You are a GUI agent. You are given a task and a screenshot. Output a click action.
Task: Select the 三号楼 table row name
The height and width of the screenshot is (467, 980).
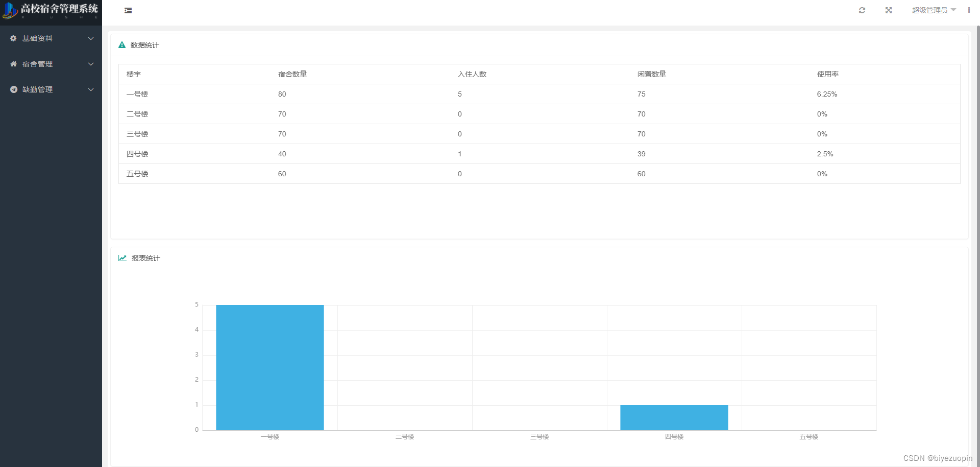tap(137, 134)
